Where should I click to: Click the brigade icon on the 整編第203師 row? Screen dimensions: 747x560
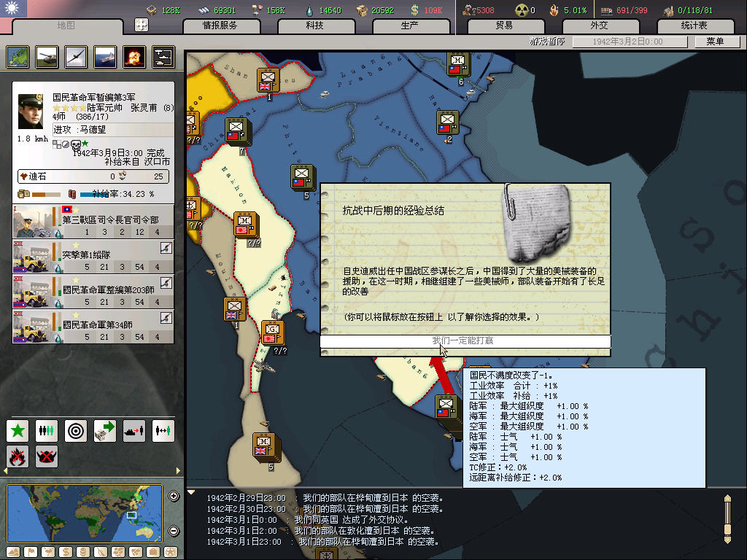point(166,282)
